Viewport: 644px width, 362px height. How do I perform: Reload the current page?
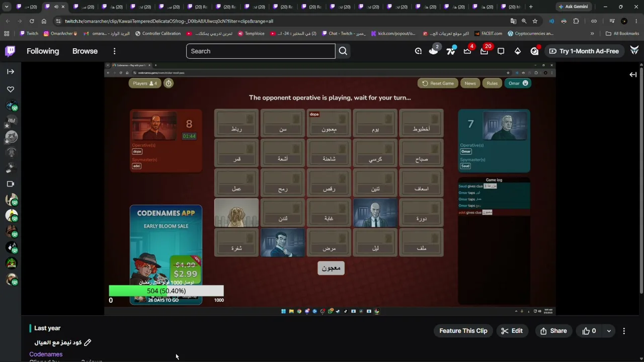click(32, 21)
